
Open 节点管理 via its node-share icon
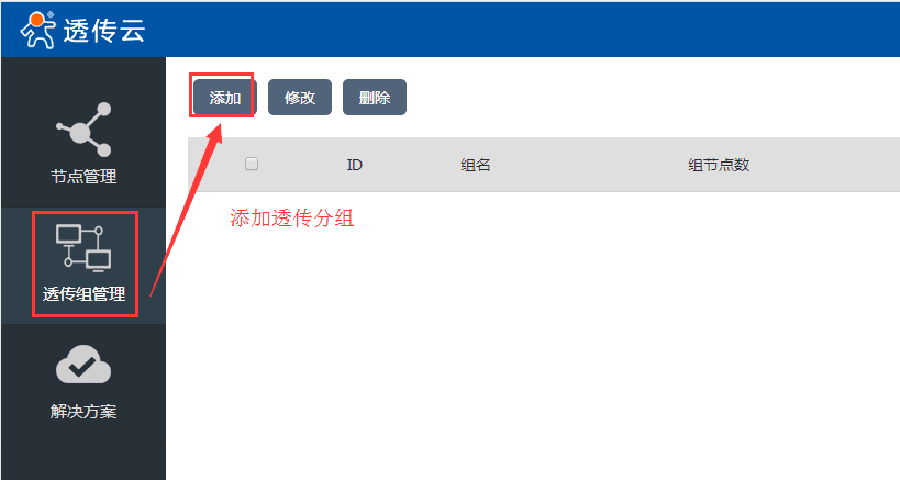click(x=84, y=129)
